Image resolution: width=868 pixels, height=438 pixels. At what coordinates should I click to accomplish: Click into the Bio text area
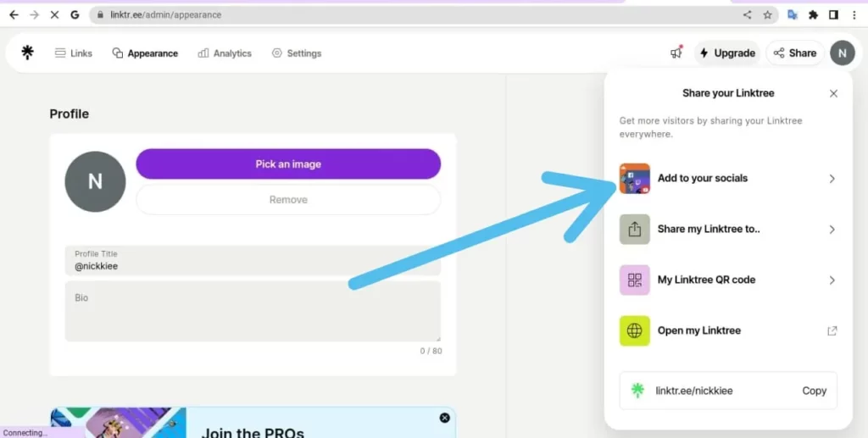click(253, 311)
